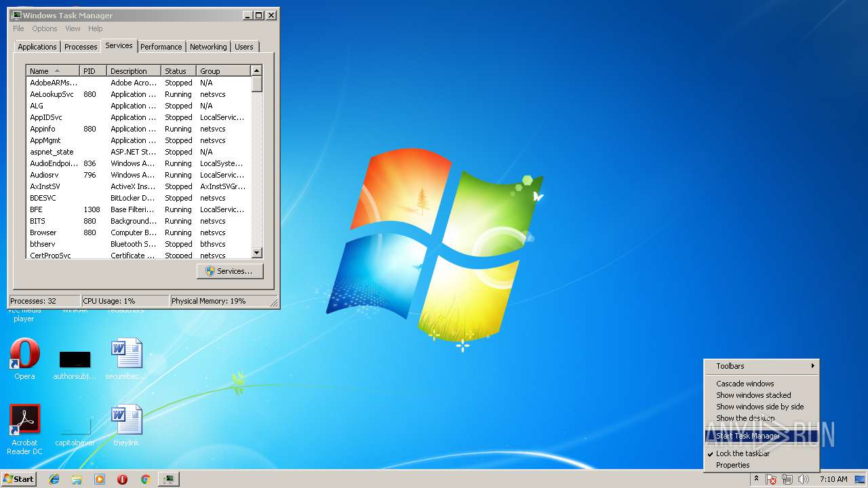868x488 pixels.
Task: Select the BDESVC service row
Action: 138,198
